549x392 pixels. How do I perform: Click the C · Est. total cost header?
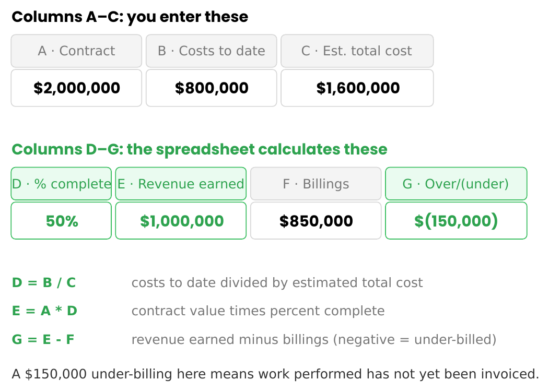click(357, 51)
